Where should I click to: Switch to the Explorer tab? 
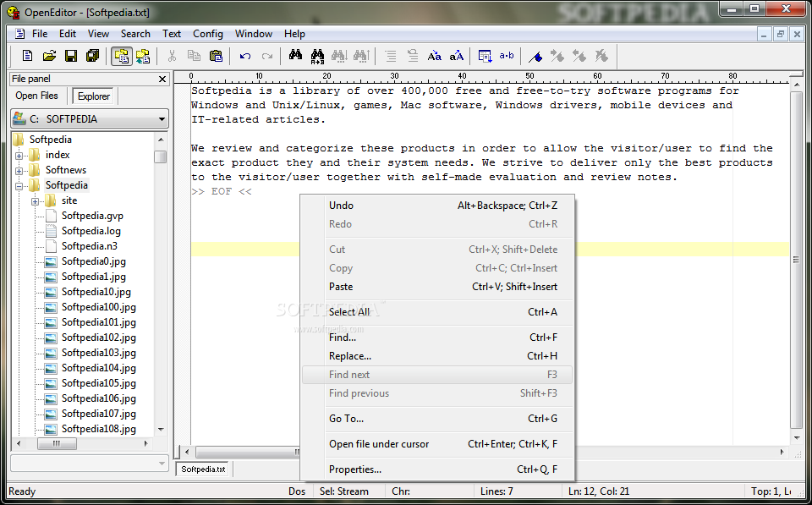tap(94, 96)
